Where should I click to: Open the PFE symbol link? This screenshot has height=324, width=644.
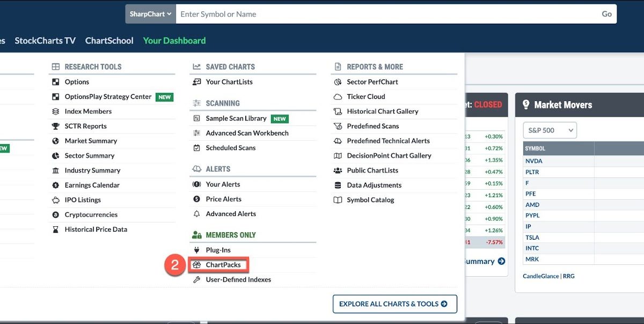point(531,194)
